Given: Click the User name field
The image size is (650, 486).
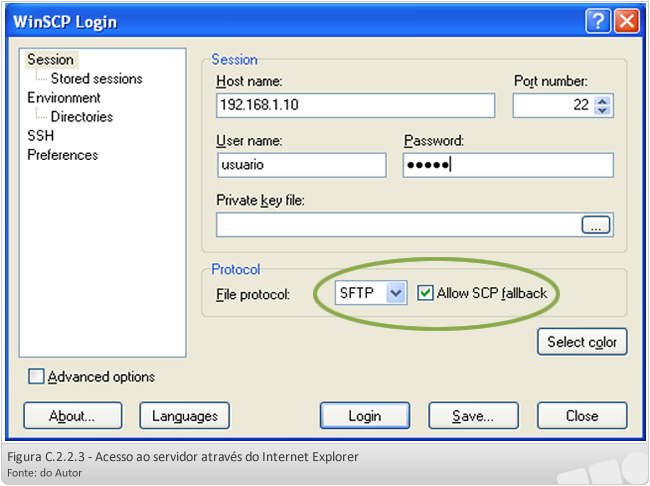Looking at the screenshot, I should pos(302,165).
